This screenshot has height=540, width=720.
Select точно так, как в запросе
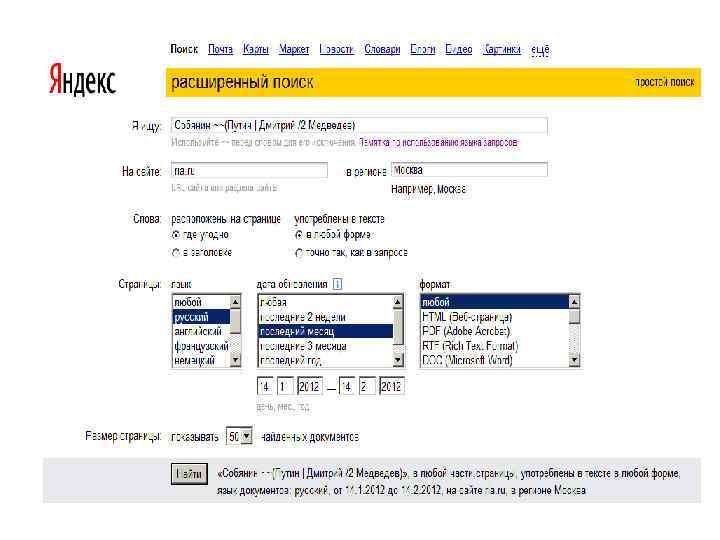(x=299, y=253)
